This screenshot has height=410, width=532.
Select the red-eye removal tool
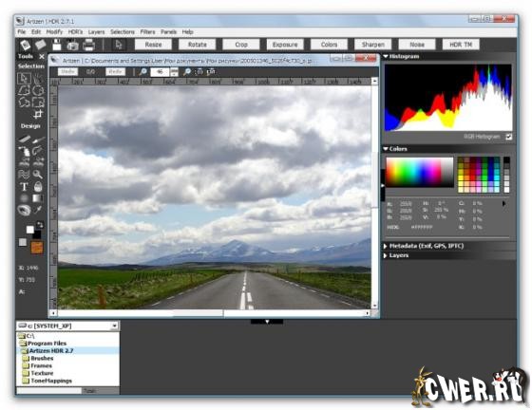(24, 210)
